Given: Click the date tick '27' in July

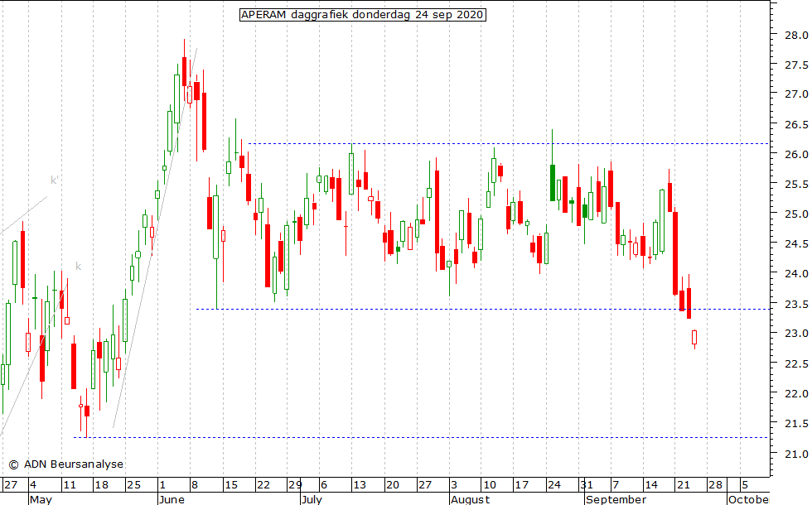Looking at the screenshot, I should pos(425,485).
